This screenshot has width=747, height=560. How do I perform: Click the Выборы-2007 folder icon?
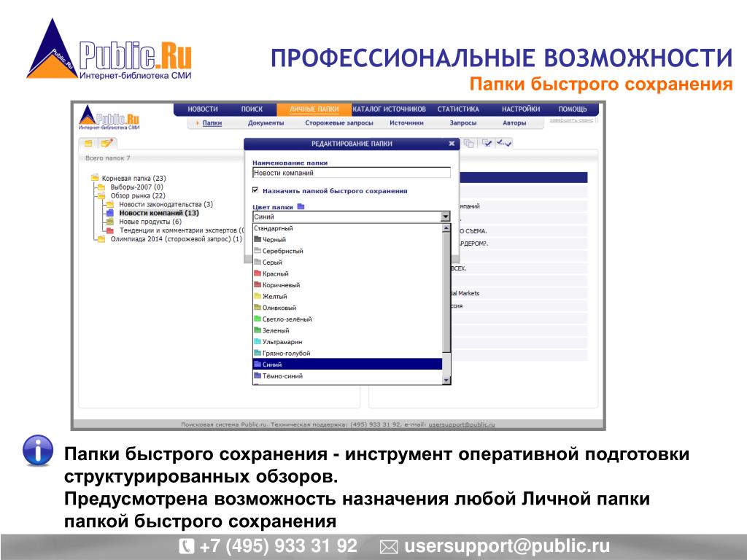101,187
